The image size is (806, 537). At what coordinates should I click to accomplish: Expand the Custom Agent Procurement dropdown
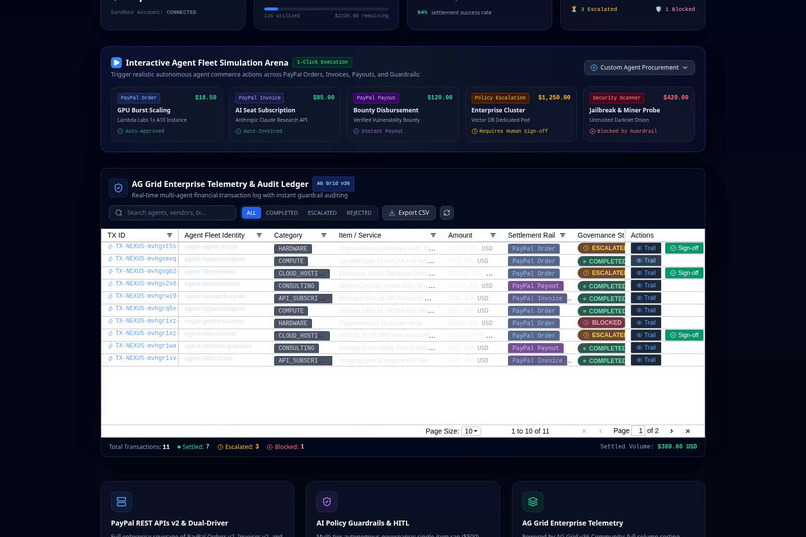tap(639, 67)
